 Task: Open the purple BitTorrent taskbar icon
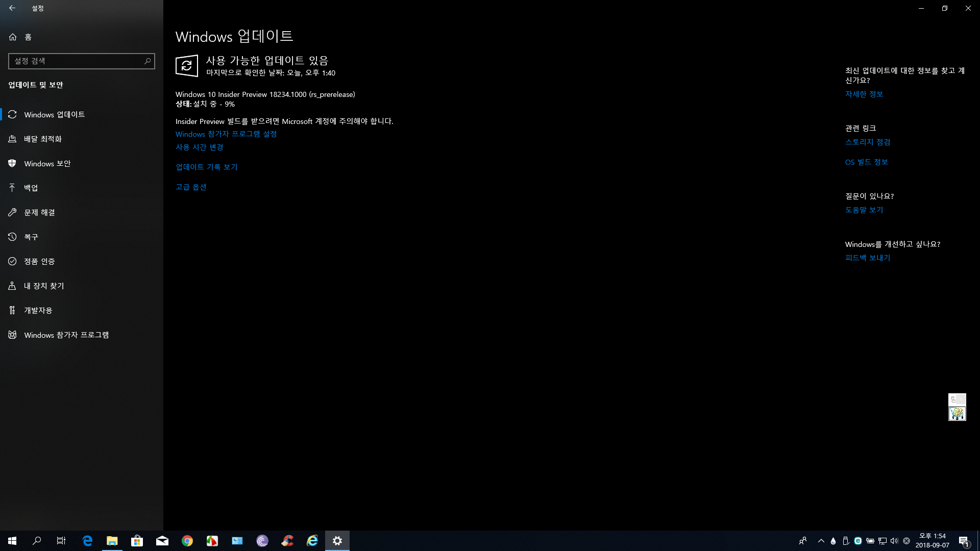[262, 541]
